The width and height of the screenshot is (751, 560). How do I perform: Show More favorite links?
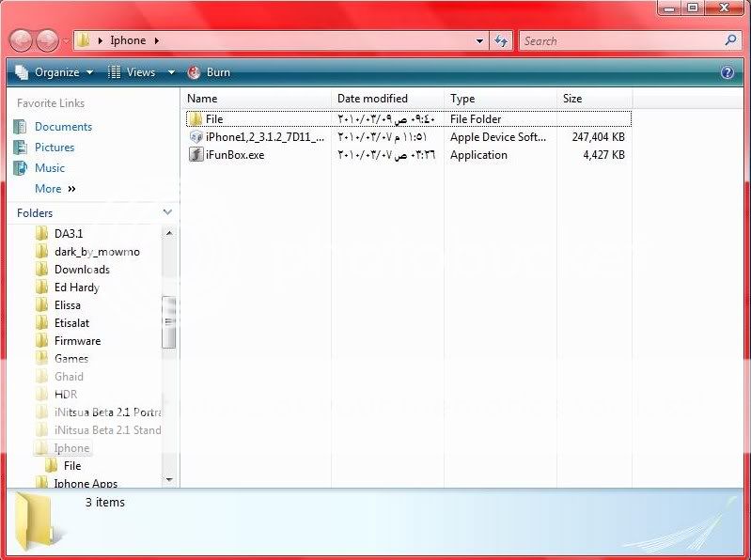55,189
